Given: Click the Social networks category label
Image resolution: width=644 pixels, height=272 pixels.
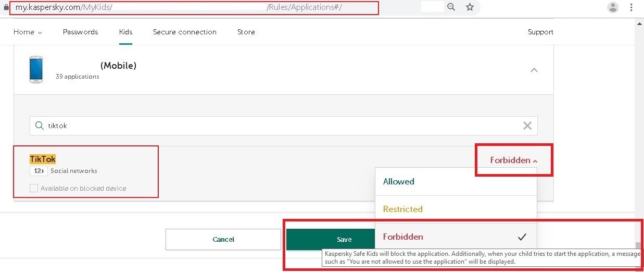Looking at the screenshot, I should [x=74, y=171].
